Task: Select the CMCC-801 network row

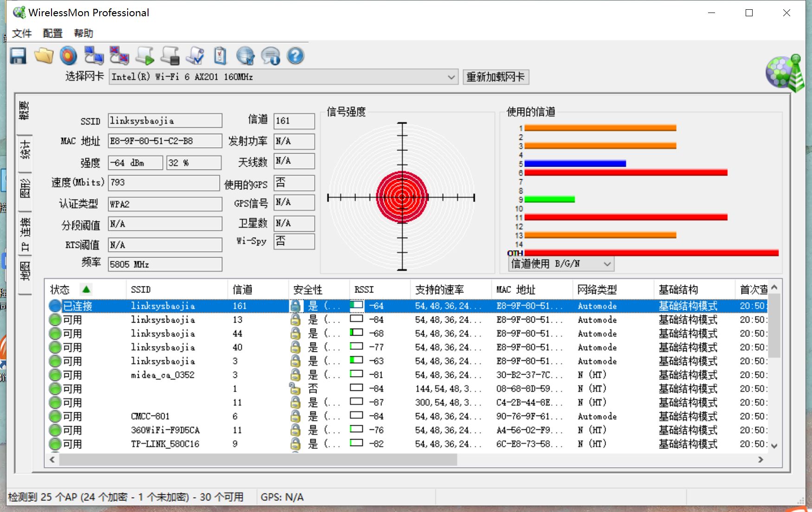Action: (407, 416)
